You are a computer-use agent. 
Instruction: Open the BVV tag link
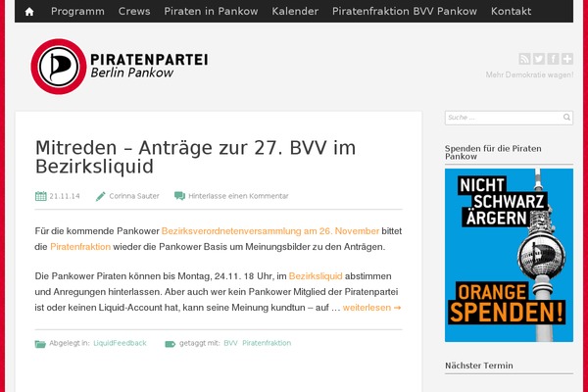coord(230,343)
